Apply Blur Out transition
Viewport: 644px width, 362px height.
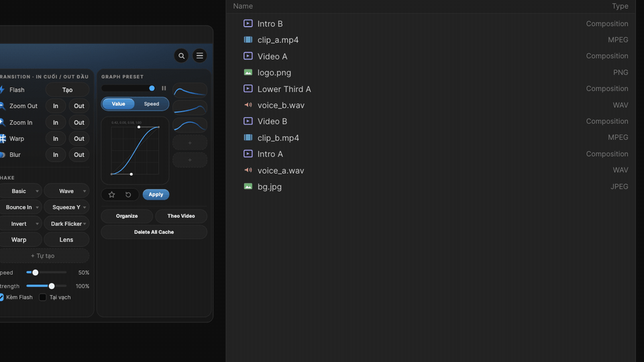(x=79, y=155)
